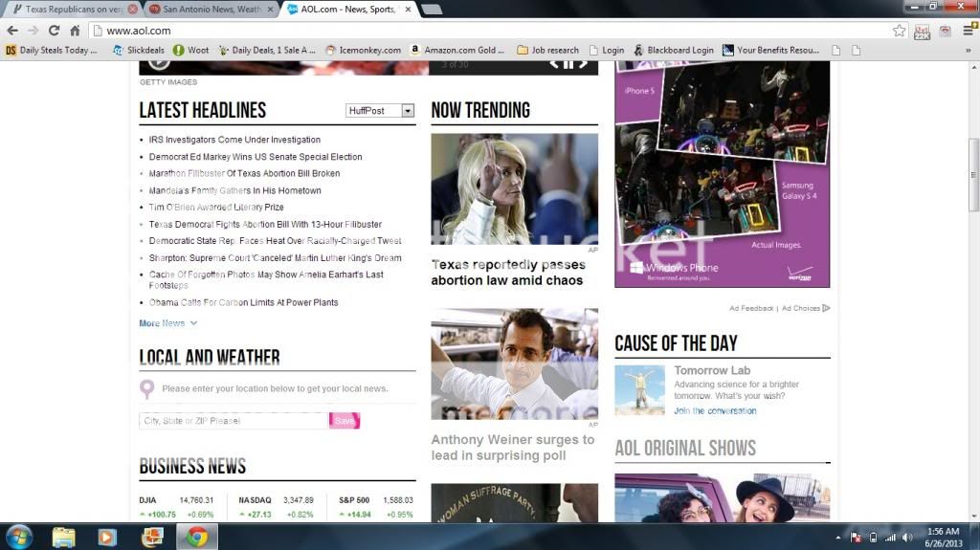Click the home icon in Chrome toolbar
Image resolution: width=980 pixels, height=550 pixels.
pyautogui.click(x=75, y=31)
